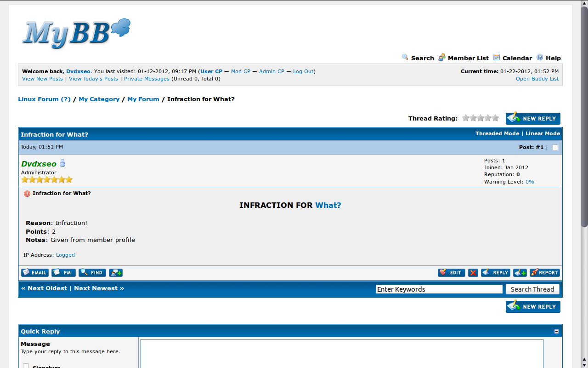The width and height of the screenshot is (588, 368).
Task: Click the post date 'Today, 01:51 PM'
Action: (42, 147)
